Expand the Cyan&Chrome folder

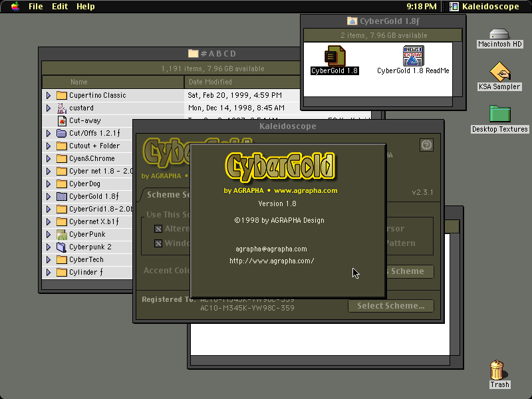(49, 158)
